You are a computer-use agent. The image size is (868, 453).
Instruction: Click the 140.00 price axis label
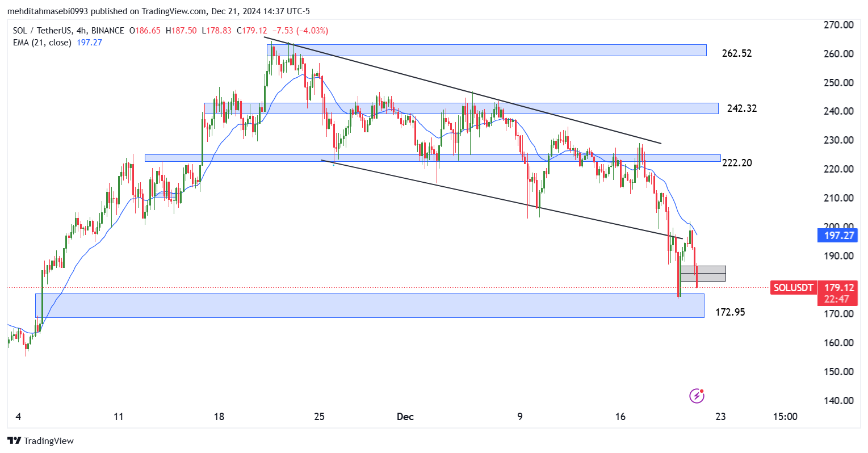click(x=838, y=401)
